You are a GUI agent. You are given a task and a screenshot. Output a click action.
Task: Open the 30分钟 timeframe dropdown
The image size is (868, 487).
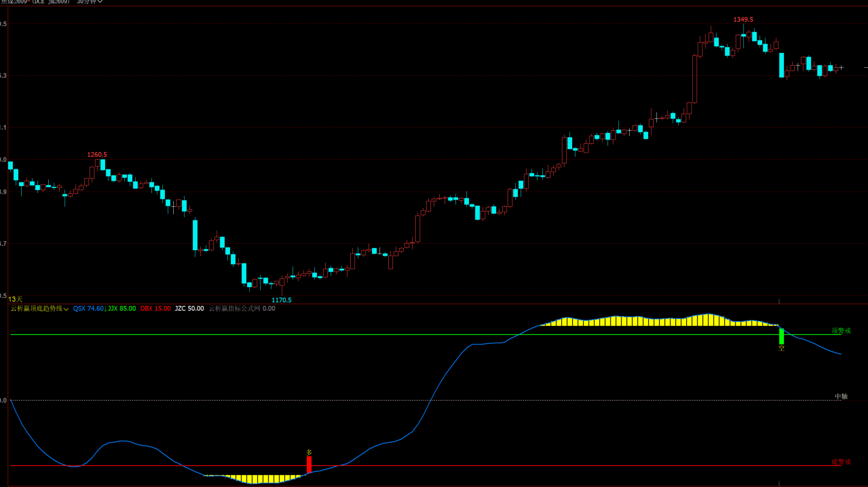(90, 2)
